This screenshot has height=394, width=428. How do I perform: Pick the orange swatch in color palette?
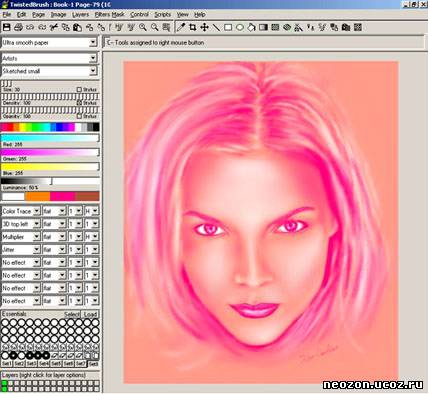(37, 196)
